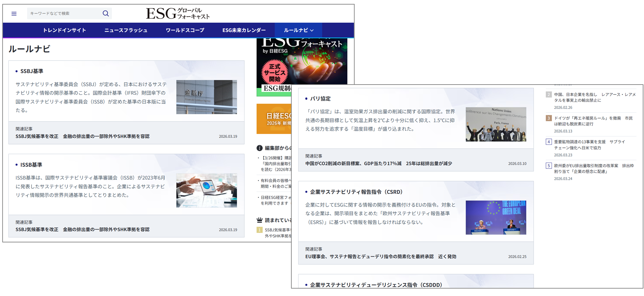Click date 2026.03.24 under ranking 5

563,179
